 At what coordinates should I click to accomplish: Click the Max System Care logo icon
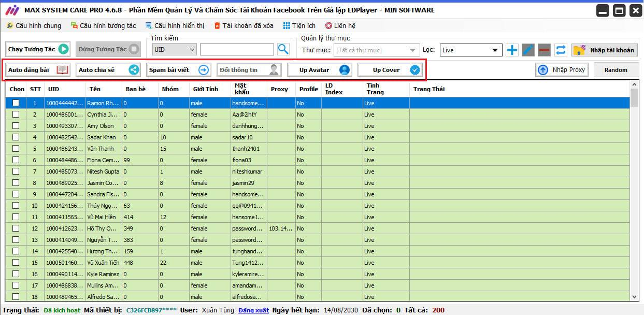11,10
